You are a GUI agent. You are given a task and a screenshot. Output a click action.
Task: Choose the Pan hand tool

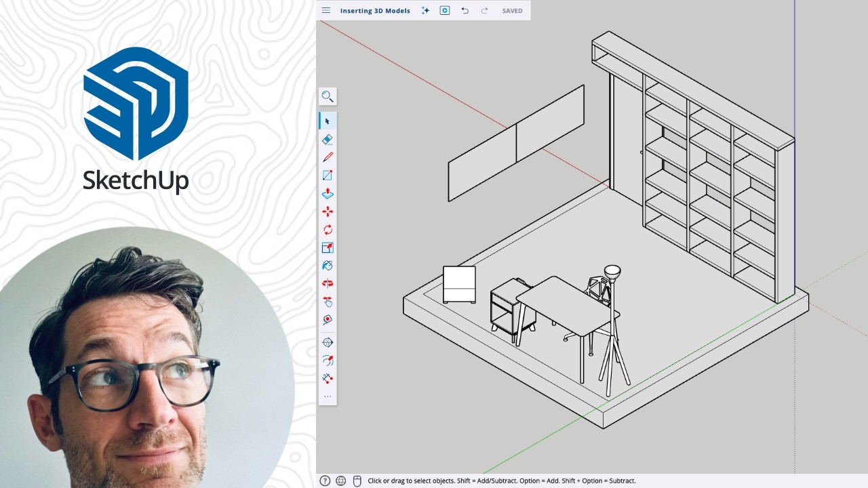click(328, 302)
